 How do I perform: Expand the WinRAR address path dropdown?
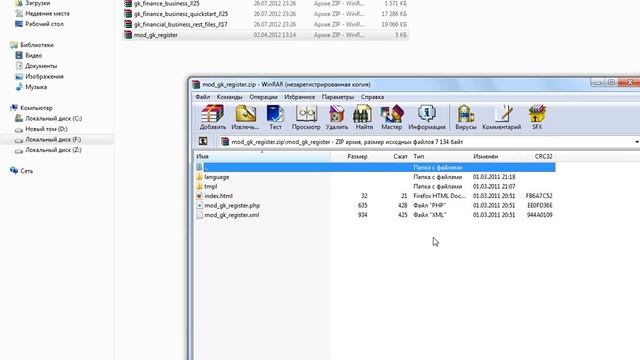636,142
